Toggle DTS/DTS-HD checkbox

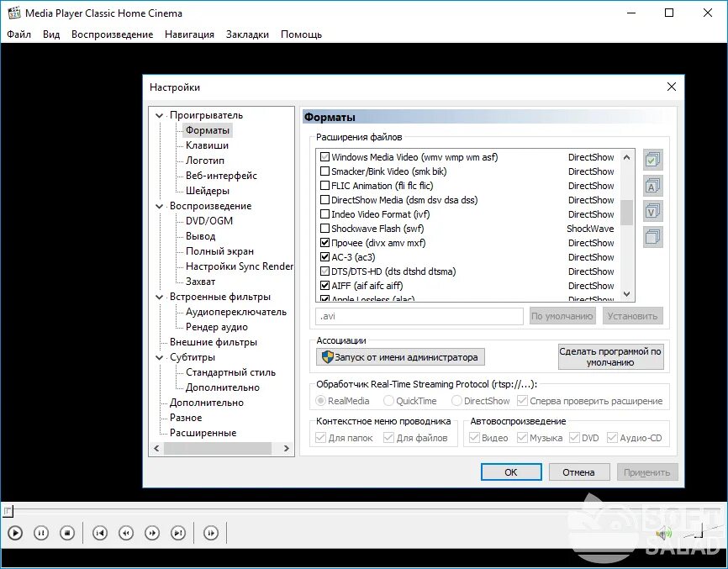click(325, 271)
